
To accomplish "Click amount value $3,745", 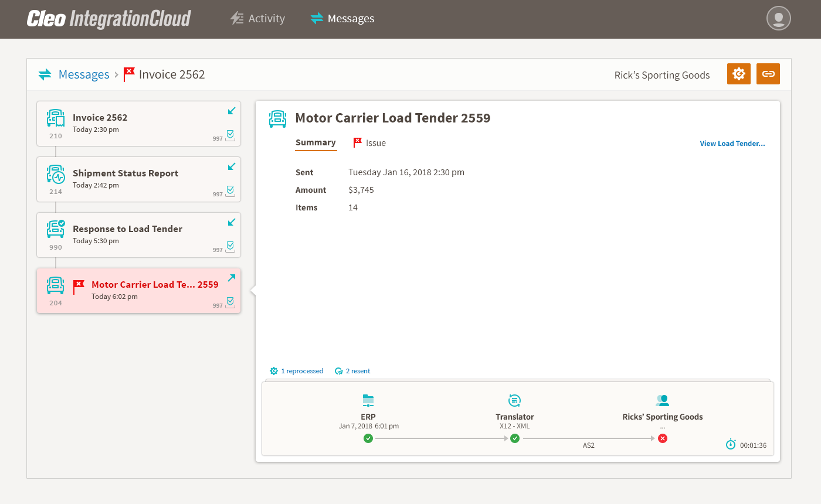I will (361, 190).
